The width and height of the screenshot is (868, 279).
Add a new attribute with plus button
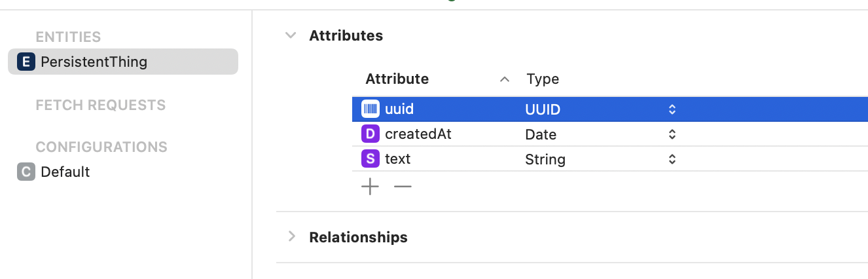click(370, 187)
